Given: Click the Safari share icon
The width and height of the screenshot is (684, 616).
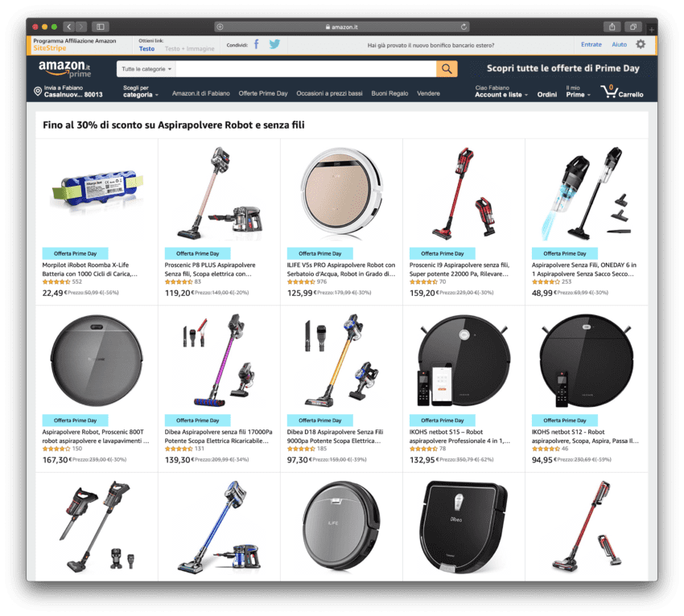Looking at the screenshot, I should tap(612, 27).
